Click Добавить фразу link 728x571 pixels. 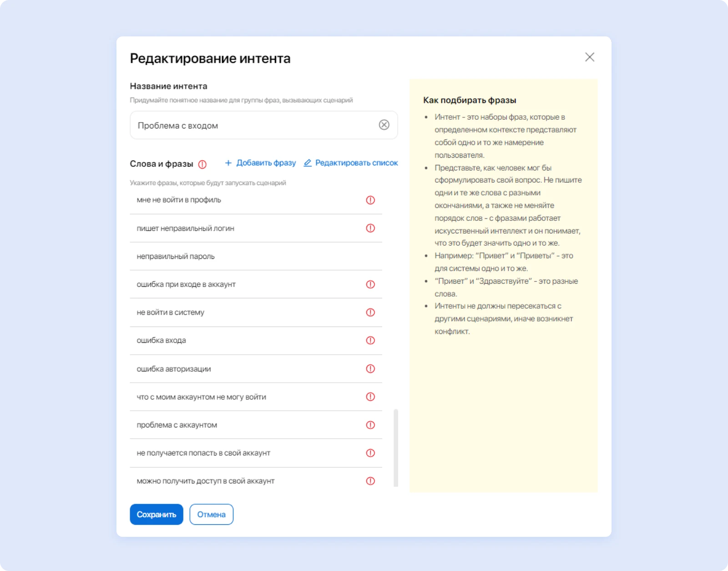click(260, 163)
